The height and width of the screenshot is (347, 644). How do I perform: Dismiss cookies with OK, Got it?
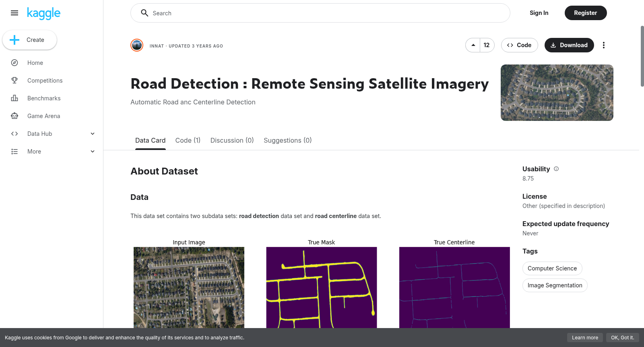tap(623, 338)
